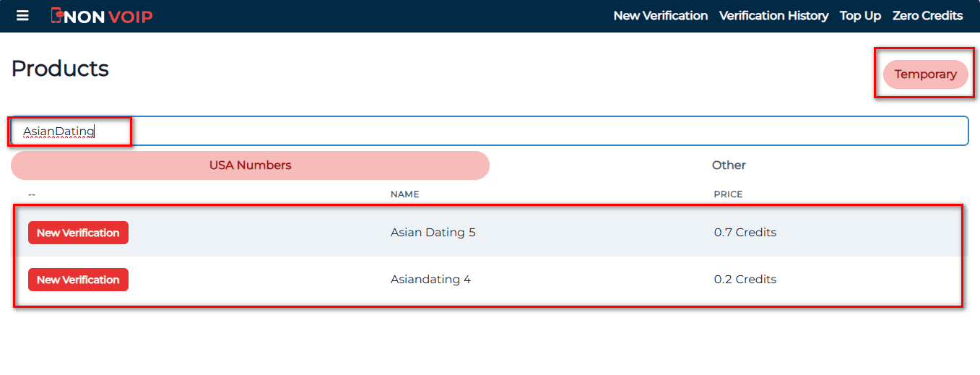The width and height of the screenshot is (980, 375).
Task: Click the 0.2 Credits price
Action: (x=745, y=280)
